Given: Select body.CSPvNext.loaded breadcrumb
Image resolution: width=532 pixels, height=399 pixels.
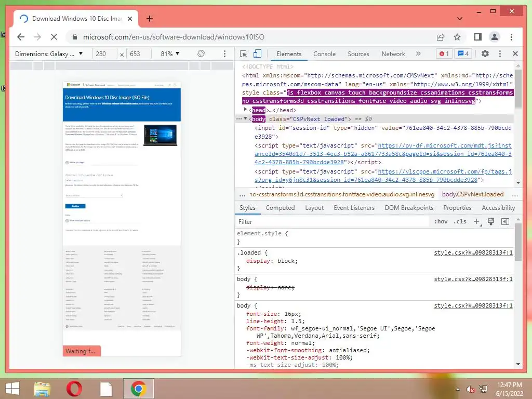Looking at the screenshot, I should (473, 194).
